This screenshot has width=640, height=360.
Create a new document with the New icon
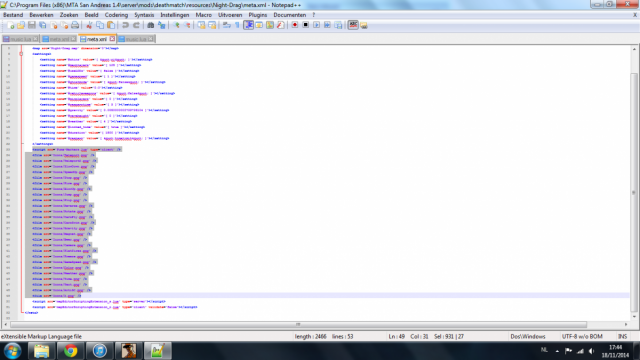pos(10,25)
